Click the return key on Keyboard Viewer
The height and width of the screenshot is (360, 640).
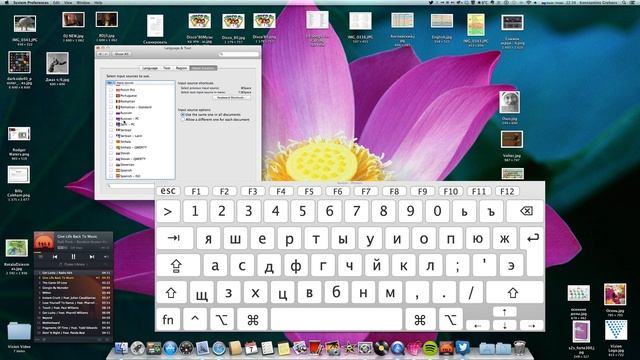click(x=532, y=238)
